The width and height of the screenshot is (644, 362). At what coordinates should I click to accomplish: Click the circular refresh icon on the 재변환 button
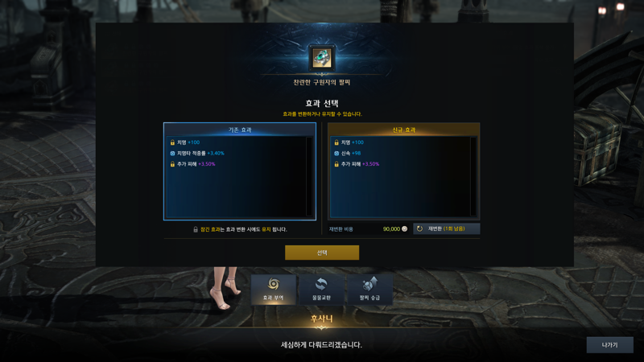[x=419, y=228]
